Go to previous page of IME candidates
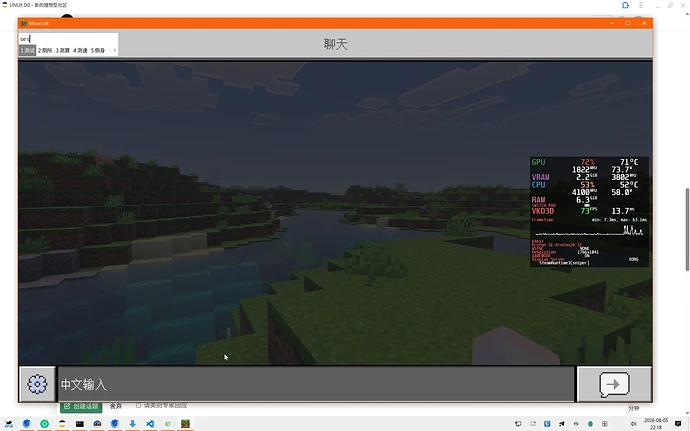The image size is (690, 431). tap(110, 51)
